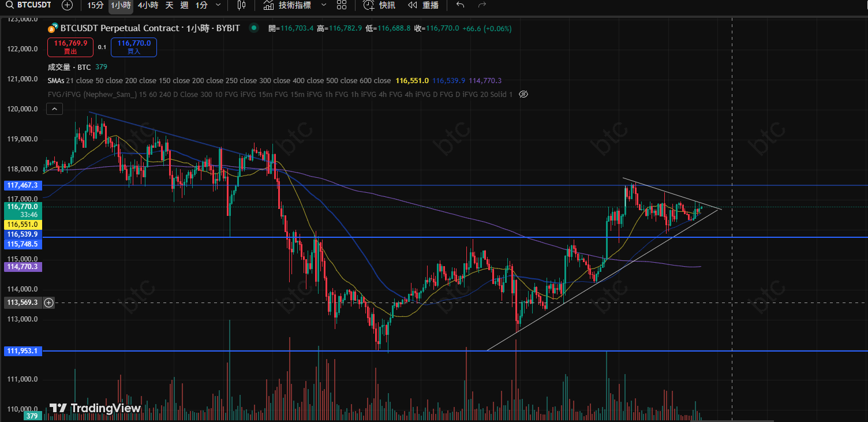Expand the indicators favorites dropdown arrow
The image size is (868, 422).
[x=323, y=5]
